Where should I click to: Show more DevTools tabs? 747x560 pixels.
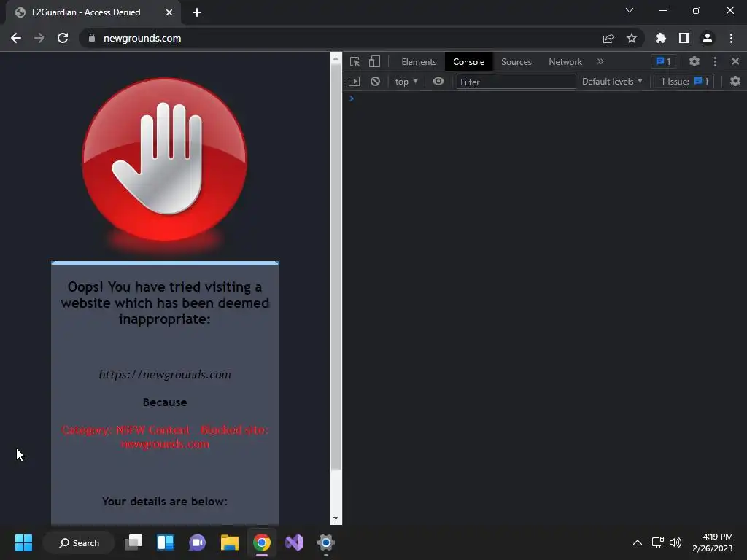(600, 61)
